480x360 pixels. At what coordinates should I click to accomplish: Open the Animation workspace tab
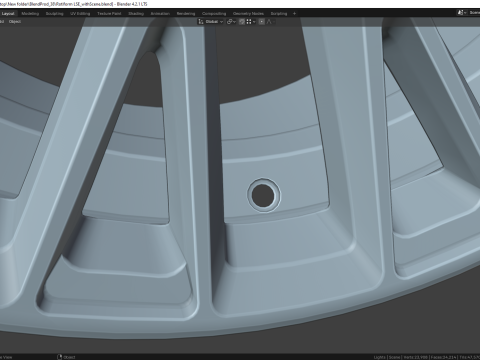160,14
